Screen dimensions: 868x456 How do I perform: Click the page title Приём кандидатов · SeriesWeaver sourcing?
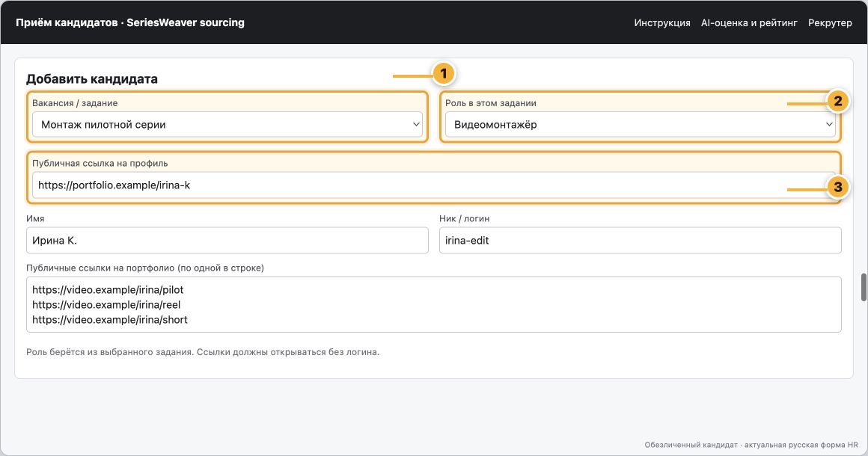[x=130, y=22]
